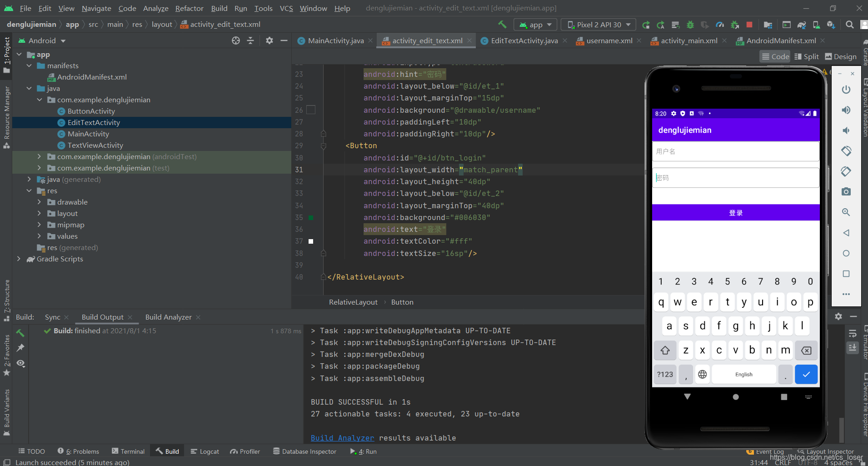This screenshot has width=868, height=466.
Task: Toggle soft-wrap in build output
Action: click(852, 334)
